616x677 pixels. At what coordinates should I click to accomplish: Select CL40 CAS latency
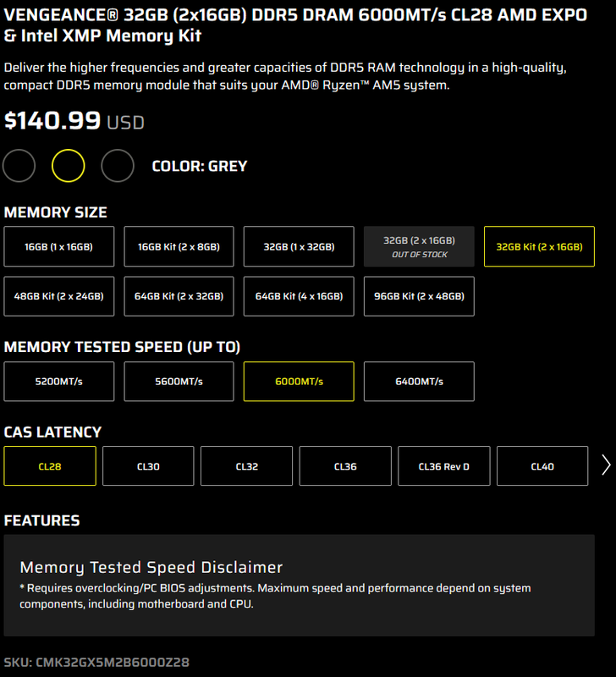pyautogui.click(x=542, y=466)
